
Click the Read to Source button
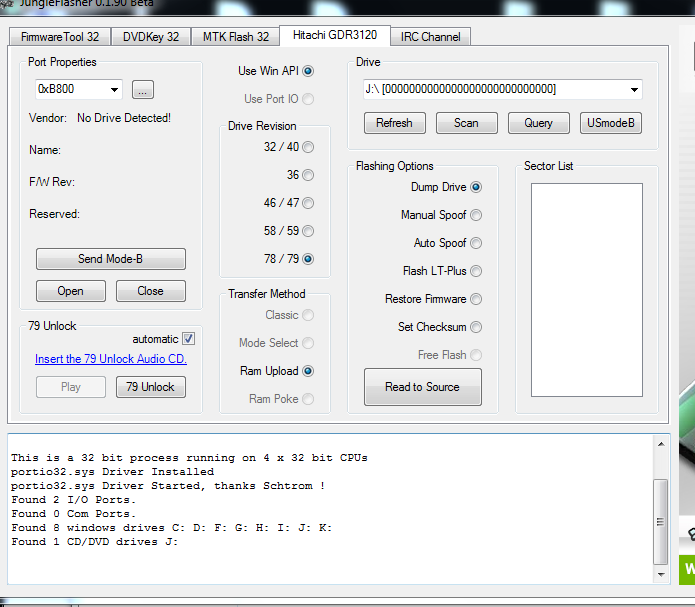[422, 387]
